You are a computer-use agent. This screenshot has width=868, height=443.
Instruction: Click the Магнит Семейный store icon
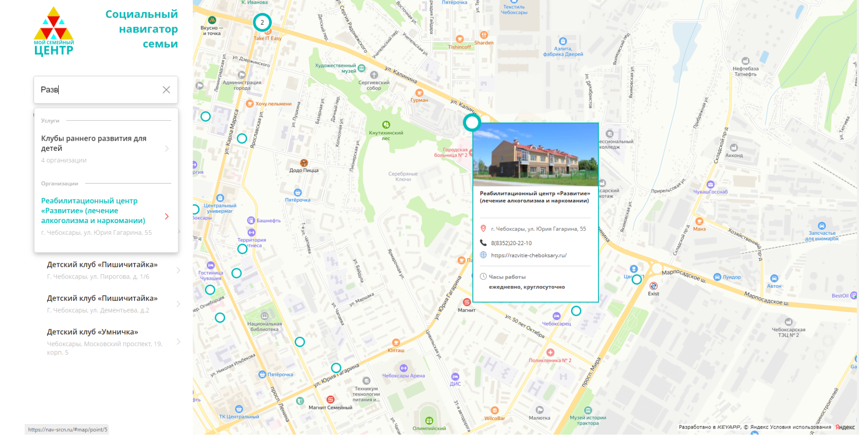pos(330,400)
